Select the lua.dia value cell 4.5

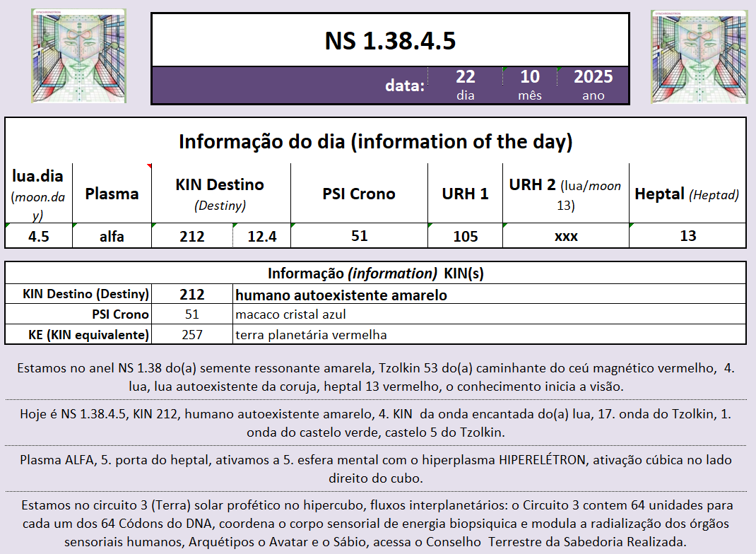(39, 236)
